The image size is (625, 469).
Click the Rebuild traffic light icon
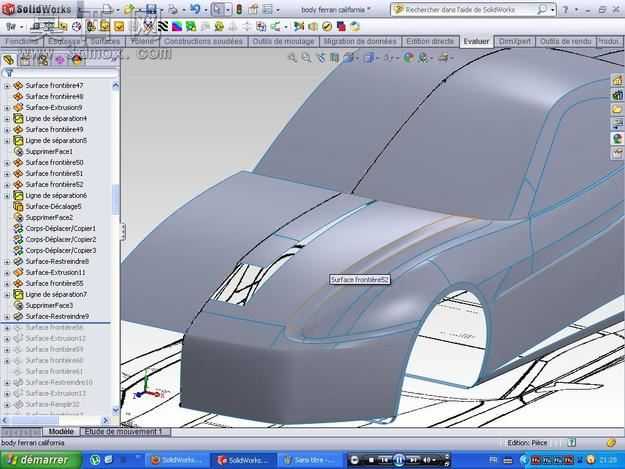239,10
